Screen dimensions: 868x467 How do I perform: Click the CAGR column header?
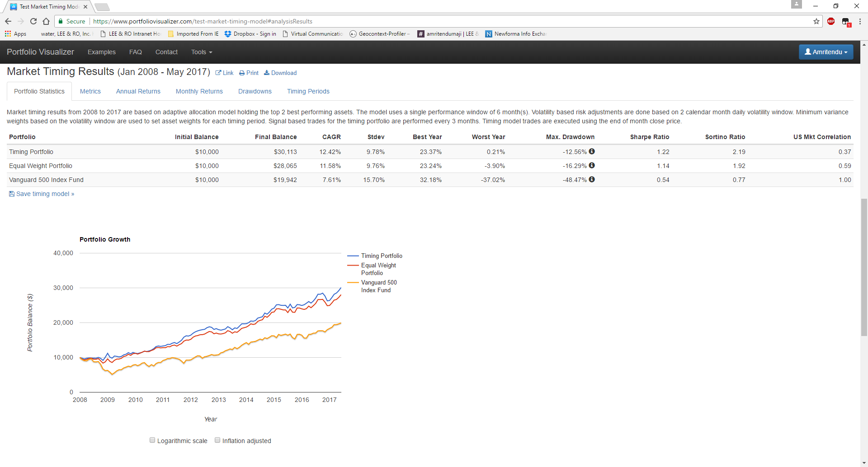pyautogui.click(x=331, y=137)
